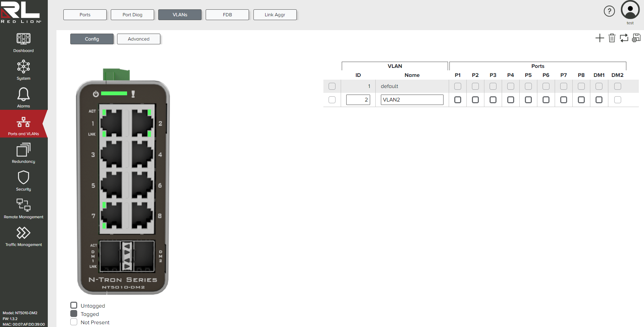Toggle P5 membership for VLAN2
The height and width of the screenshot is (327, 644).
click(528, 100)
